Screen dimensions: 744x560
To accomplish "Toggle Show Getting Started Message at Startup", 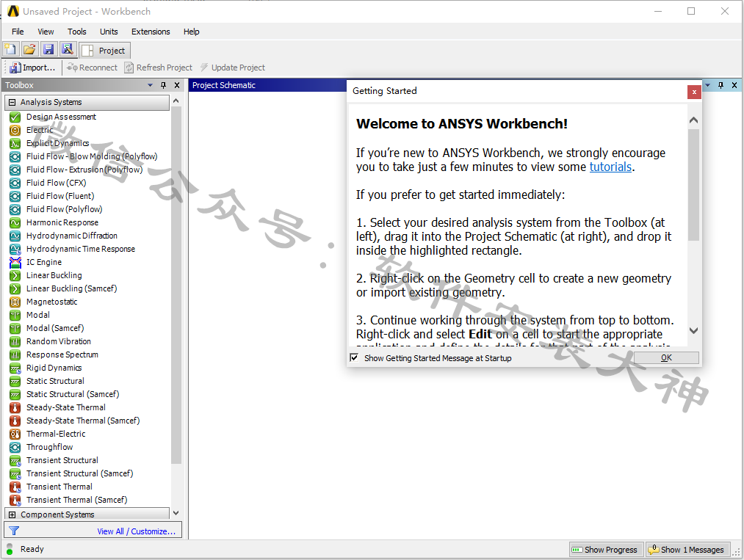I will click(x=354, y=357).
